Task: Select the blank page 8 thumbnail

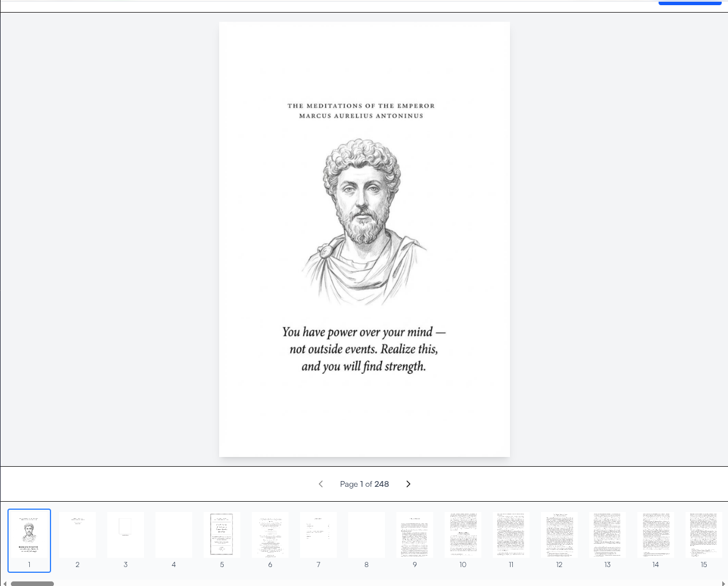Action: pos(367,534)
